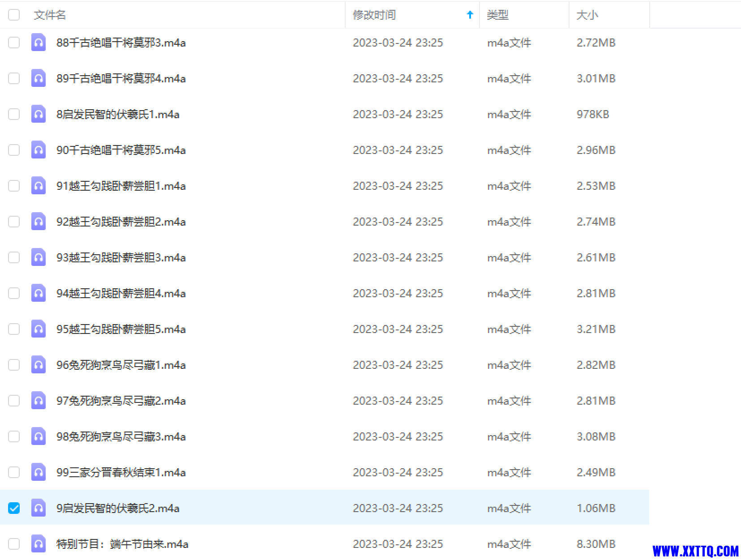Sort by 修改时间 column header

[x=374, y=15]
